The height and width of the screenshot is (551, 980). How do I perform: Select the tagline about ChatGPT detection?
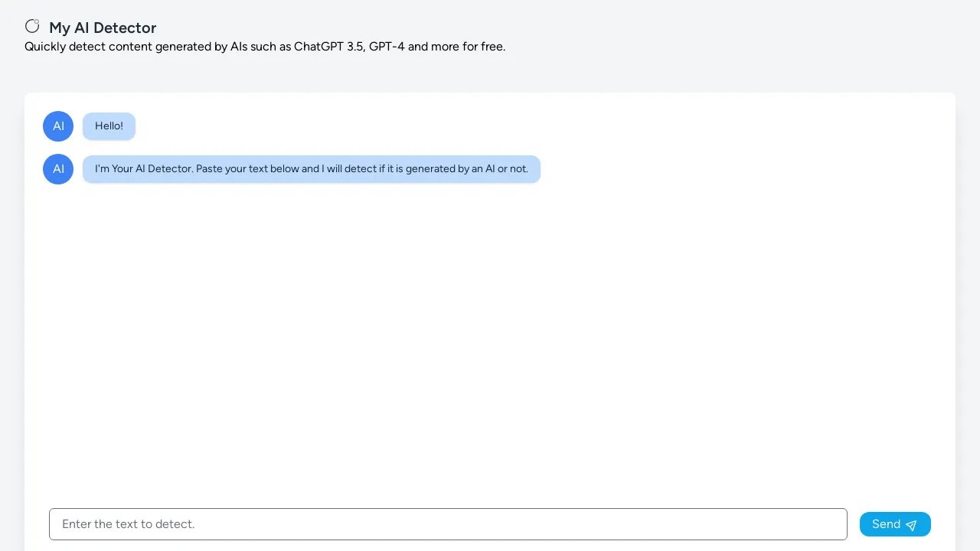click(x=265, y=47)
